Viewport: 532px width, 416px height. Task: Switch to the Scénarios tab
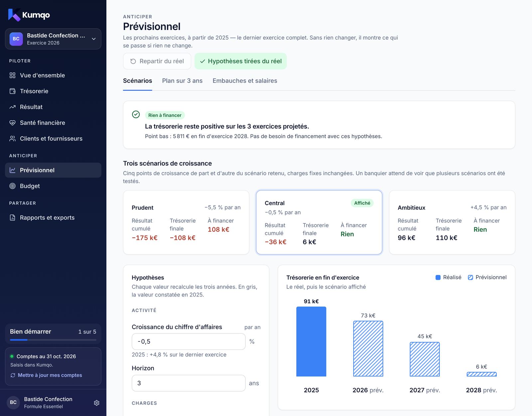point(137,81)
